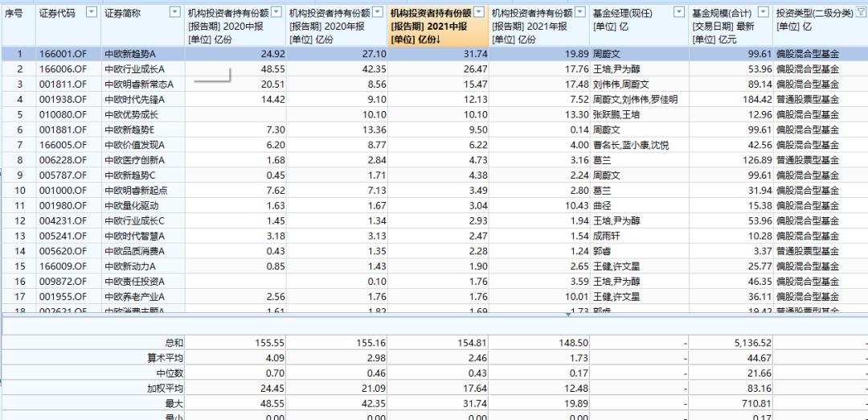Open the 证券简称 column filter dropdown
868x420 pixels.
pyautogui.click(x=175, y=12)
